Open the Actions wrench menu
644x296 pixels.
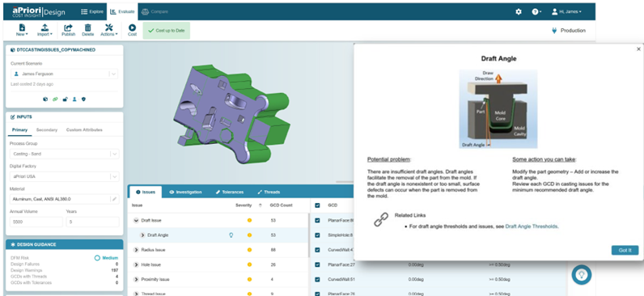pos(109,30)
